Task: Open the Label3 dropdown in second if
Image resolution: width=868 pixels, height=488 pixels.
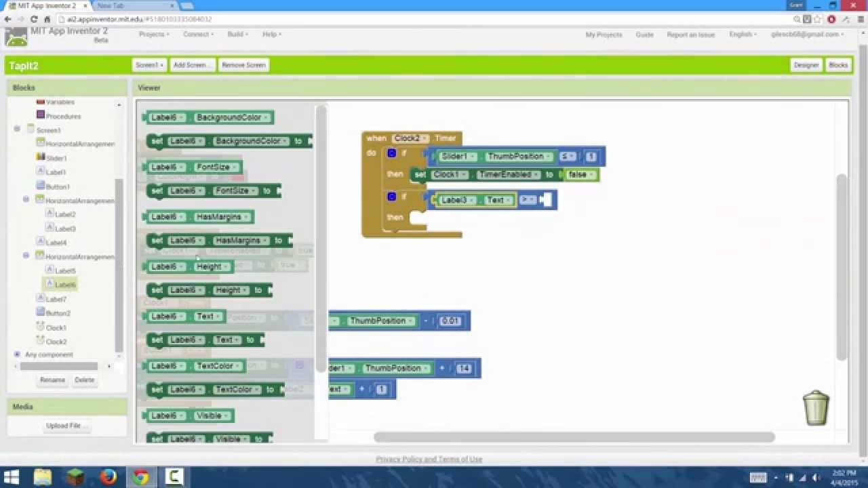Action: [x=456, y=200]
